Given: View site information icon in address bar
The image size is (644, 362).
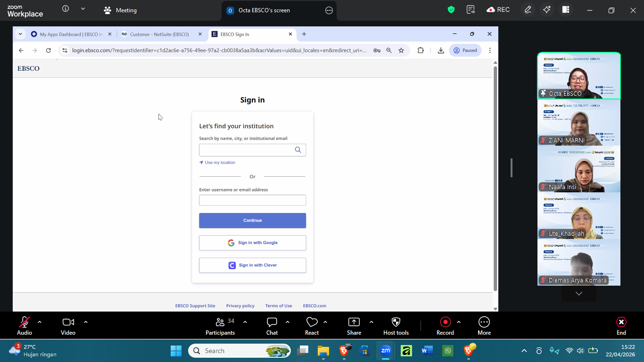Looking at the screenshot, I should coord(65,50).
